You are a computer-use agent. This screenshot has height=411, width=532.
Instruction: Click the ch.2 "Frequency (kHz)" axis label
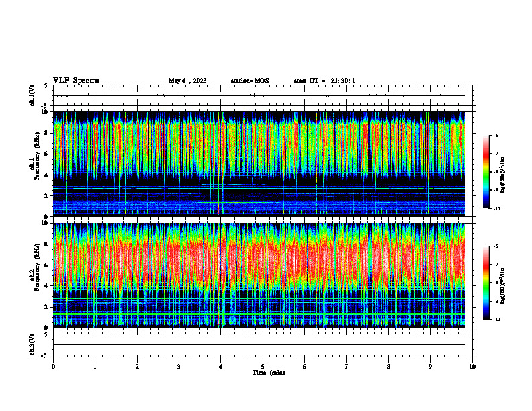(x=37, y=267)
